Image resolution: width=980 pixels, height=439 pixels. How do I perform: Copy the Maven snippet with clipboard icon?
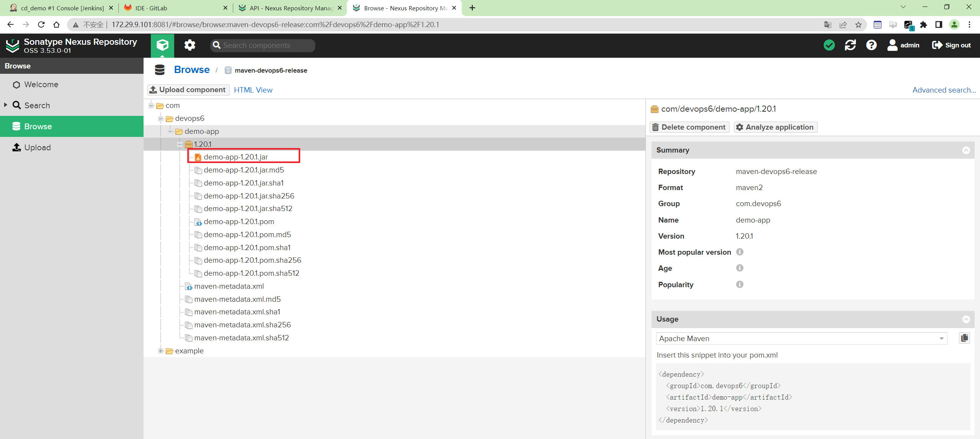click(x=964, y=338)
